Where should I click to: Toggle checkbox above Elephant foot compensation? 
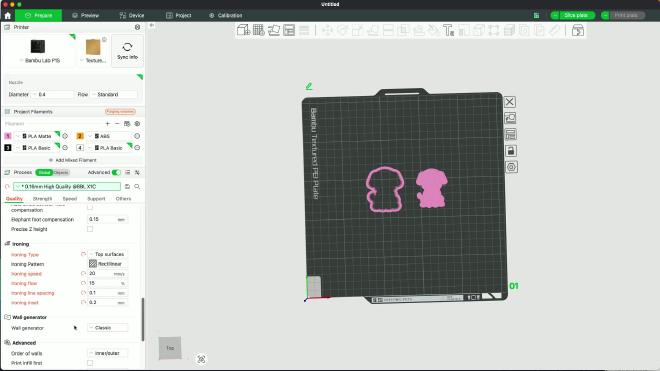pos(90,208)
